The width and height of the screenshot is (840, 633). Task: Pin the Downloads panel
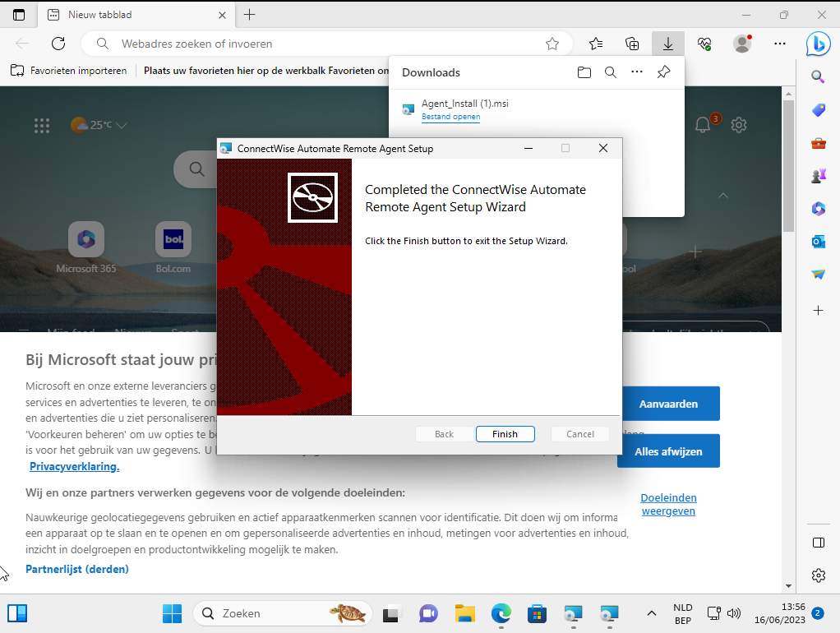(663, 72)
